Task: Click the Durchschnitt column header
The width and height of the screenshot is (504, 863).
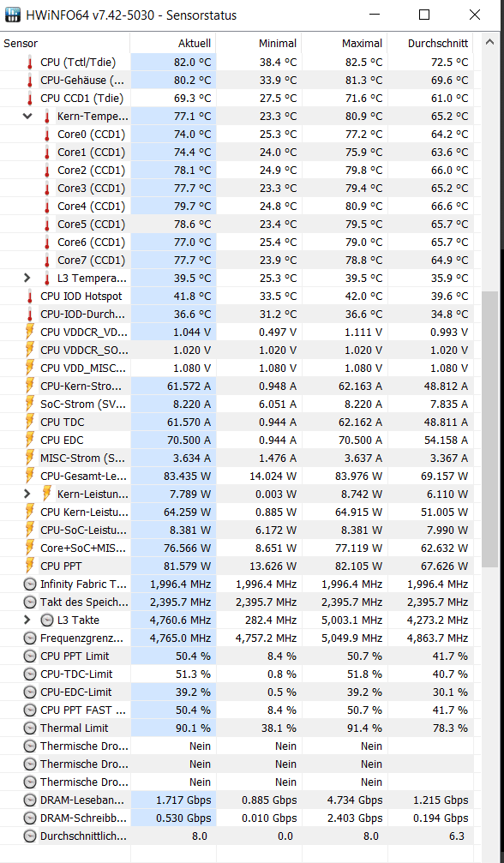Action: click(430, 44)
